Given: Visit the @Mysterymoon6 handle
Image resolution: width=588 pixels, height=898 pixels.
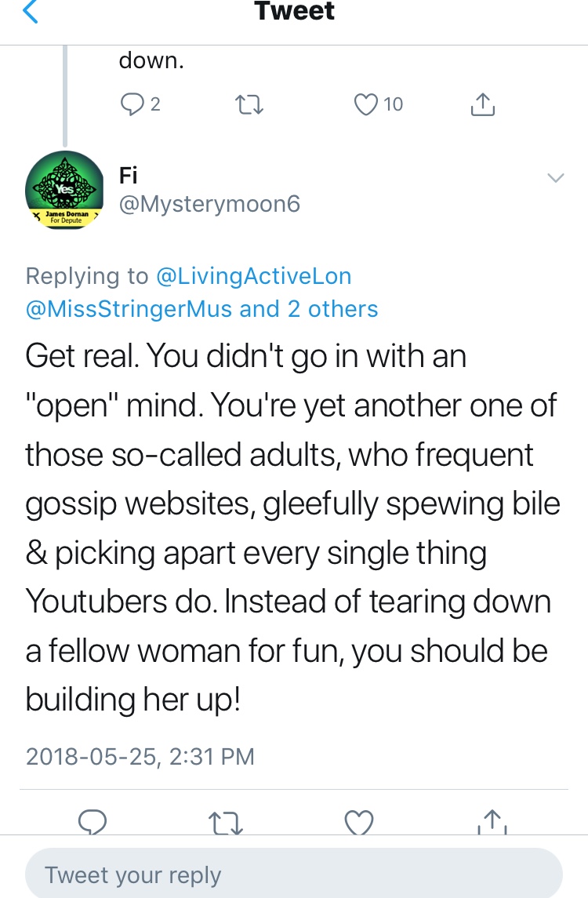Looking at the screenshot, I should pos(209,204).
